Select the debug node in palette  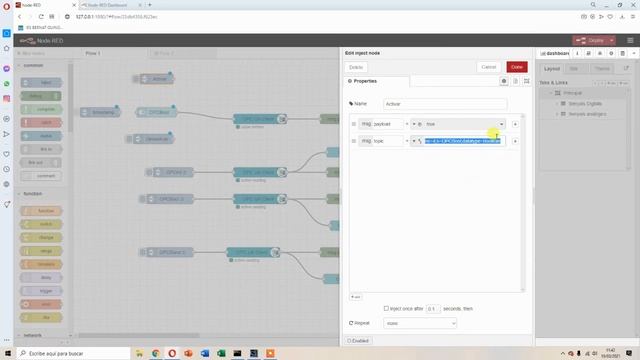41,96
